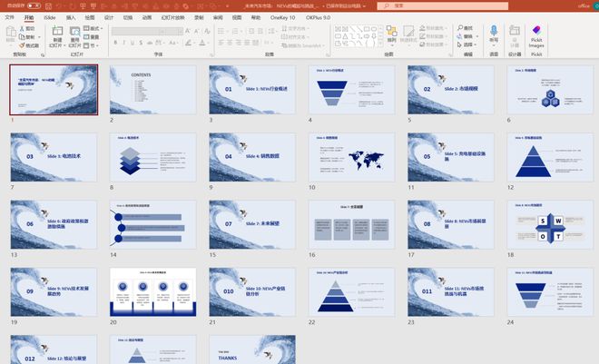Toggle the AutoSave switch
This screenshot has width=599, height=364.
[x=34, y=5]
